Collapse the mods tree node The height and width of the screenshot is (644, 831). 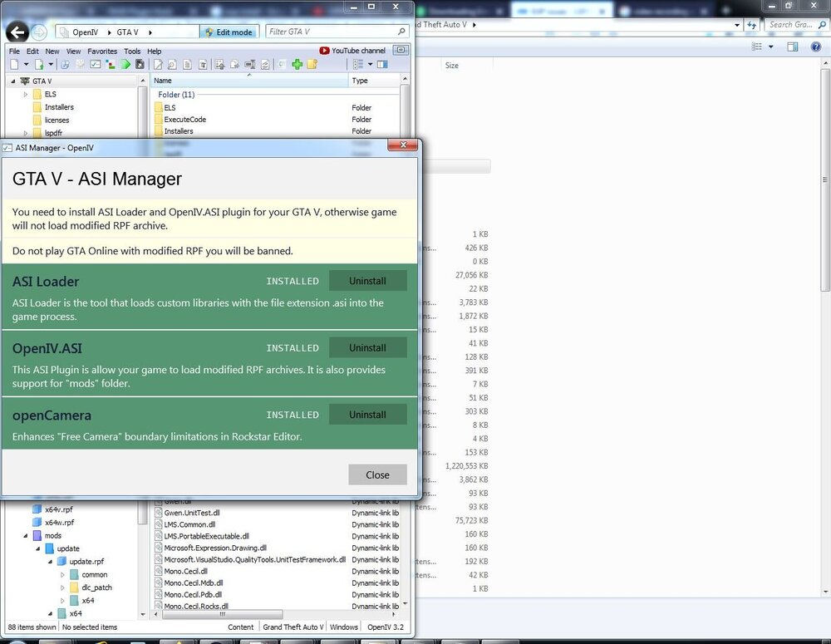[x=26, y=535]
